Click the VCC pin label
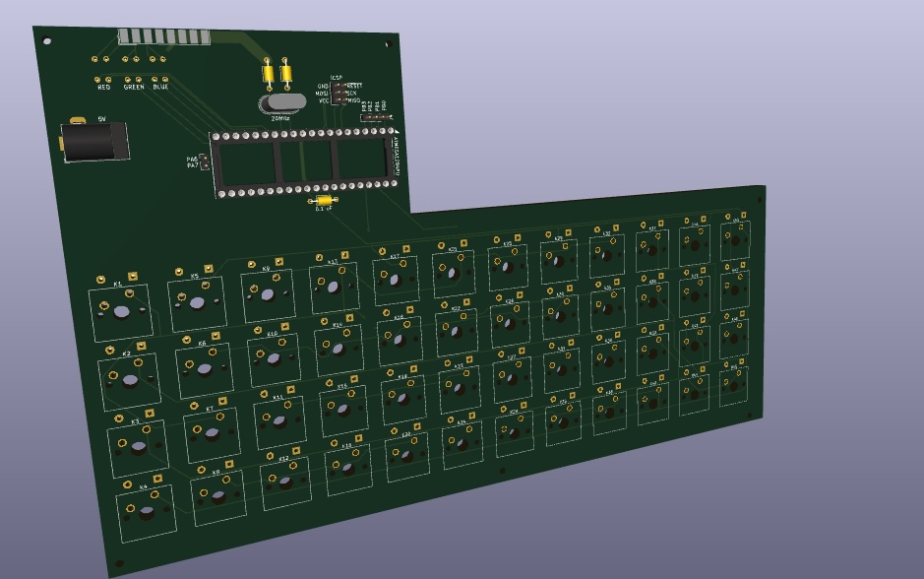 (x=324, y=100)
